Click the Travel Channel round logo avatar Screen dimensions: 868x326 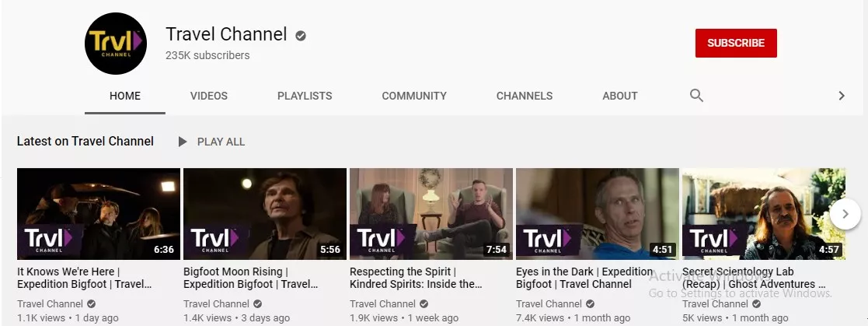116,44
